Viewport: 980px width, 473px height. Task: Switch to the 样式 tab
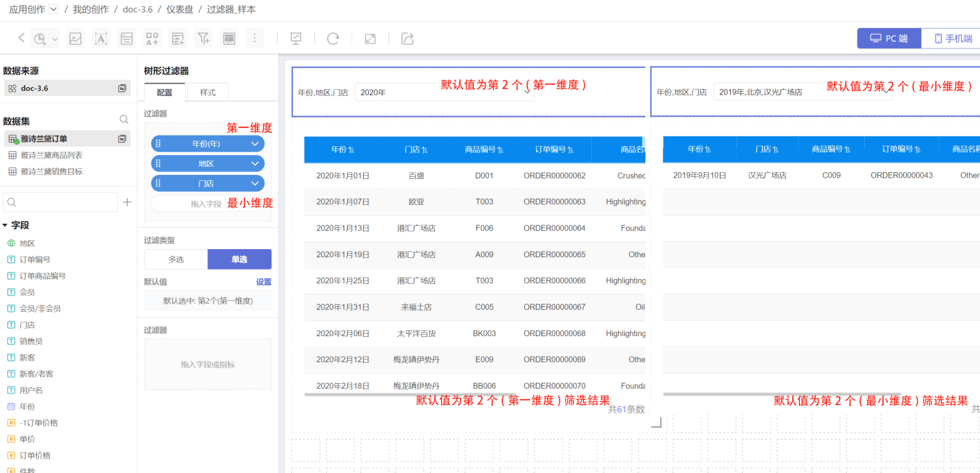tap(208, 93)
